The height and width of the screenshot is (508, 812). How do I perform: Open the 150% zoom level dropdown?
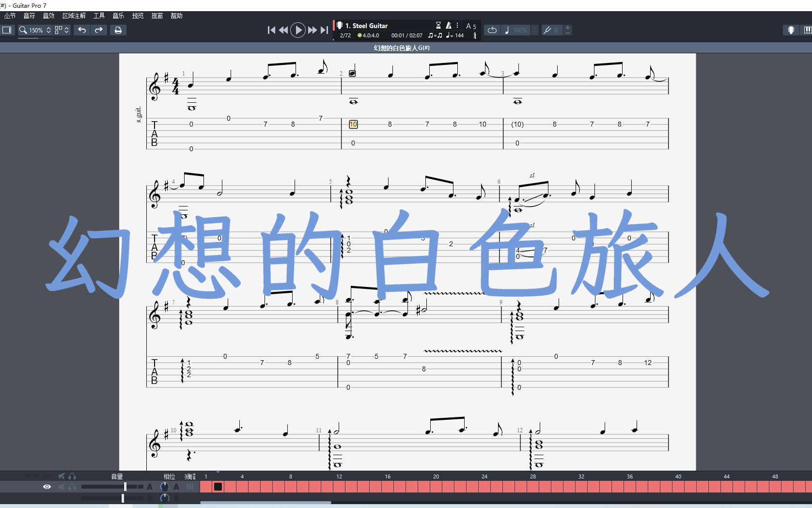point(40,30)
